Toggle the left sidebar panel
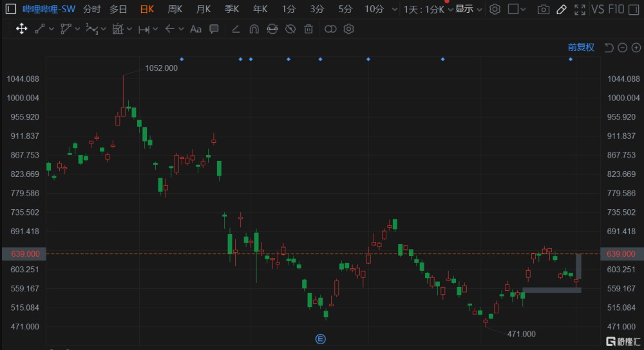Image resolution: width=644 pixels, height=350 pixels. pyautogui.click(x=11, y=9)
